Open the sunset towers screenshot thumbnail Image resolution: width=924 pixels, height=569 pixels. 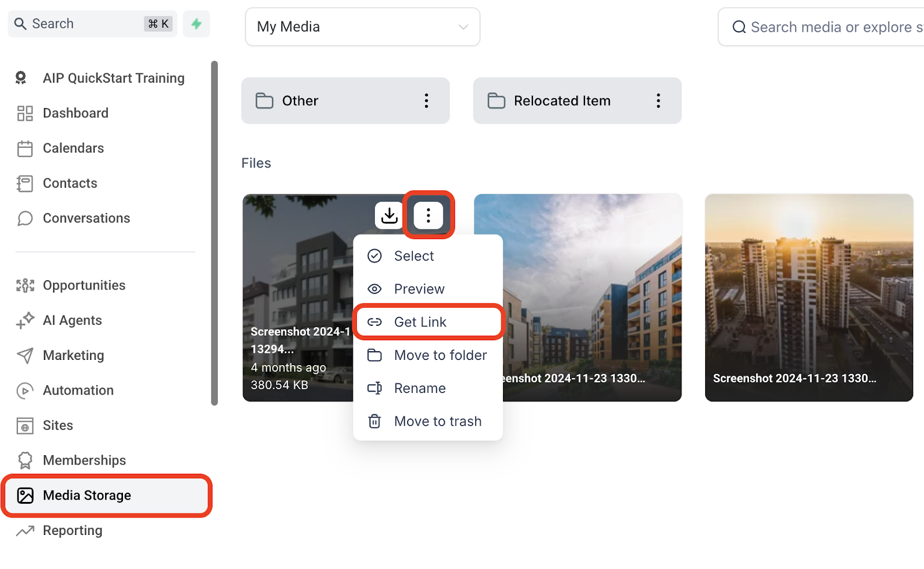(x=808, y=297)
